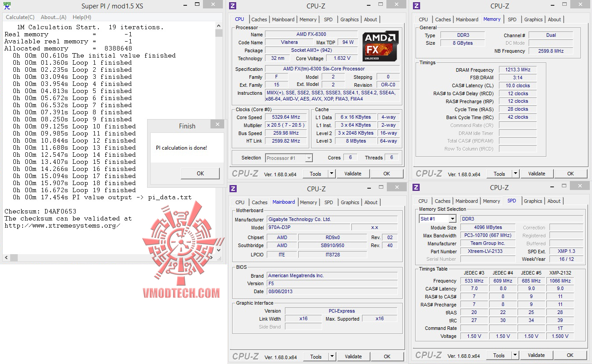Open the About...(A) menu in Super PI
Image resolution: width=592 pixels, height=364 pixels.
pos(54,17)
